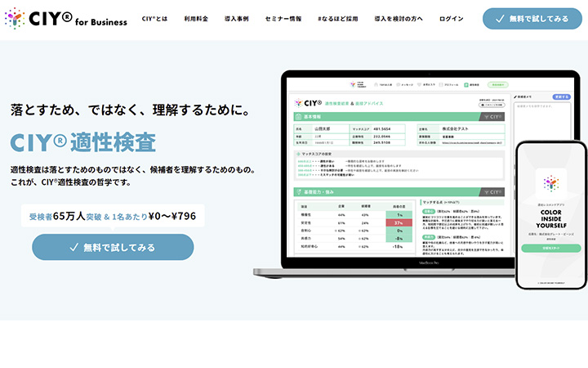Screen dimensions: 588x368
Task: Open the セミナー情報 menu item
Action: (283, 18)
